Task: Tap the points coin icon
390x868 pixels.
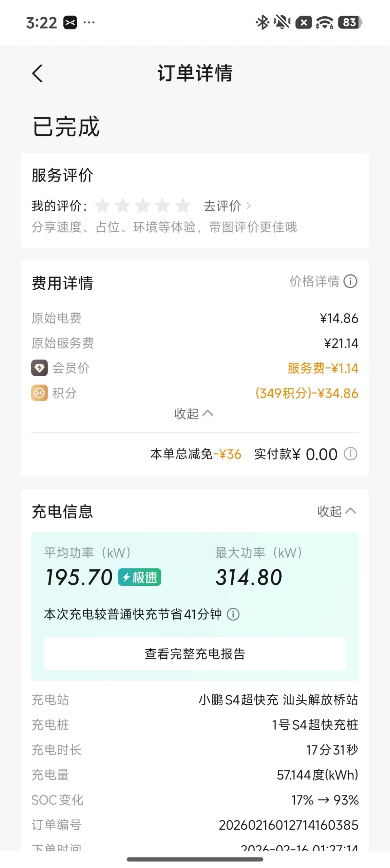Action: (39, 393)
